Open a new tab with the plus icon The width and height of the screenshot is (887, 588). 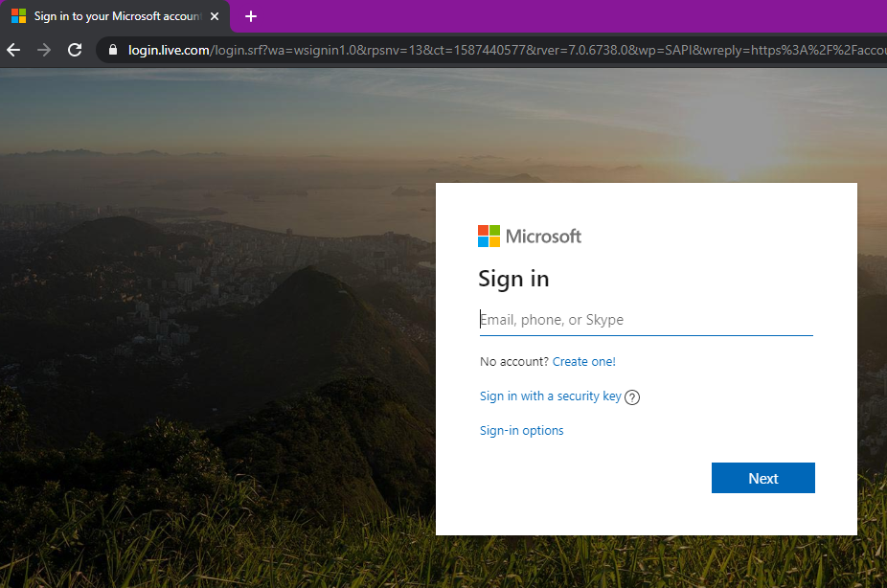point(251,16)
